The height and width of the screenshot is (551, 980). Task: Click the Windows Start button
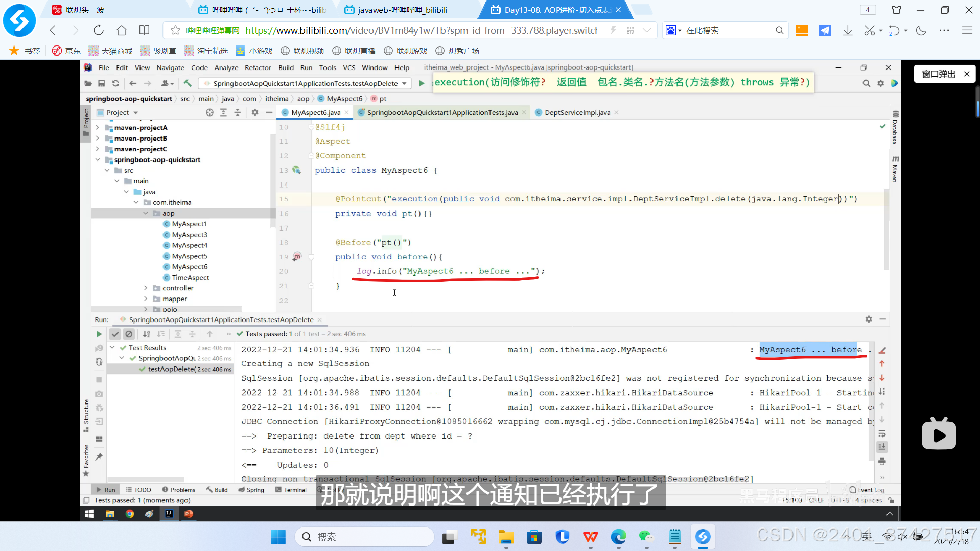pyautogui.click(x=278, y=537)
